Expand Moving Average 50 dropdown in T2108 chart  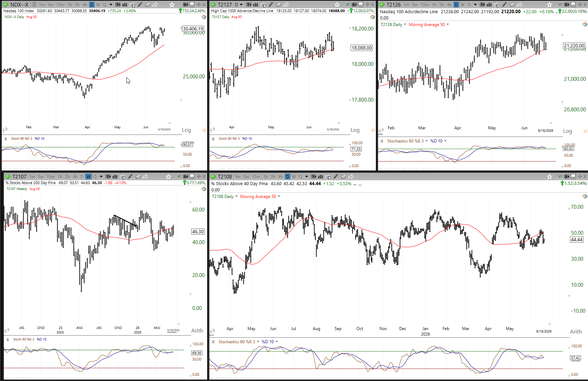pos(279,197)
